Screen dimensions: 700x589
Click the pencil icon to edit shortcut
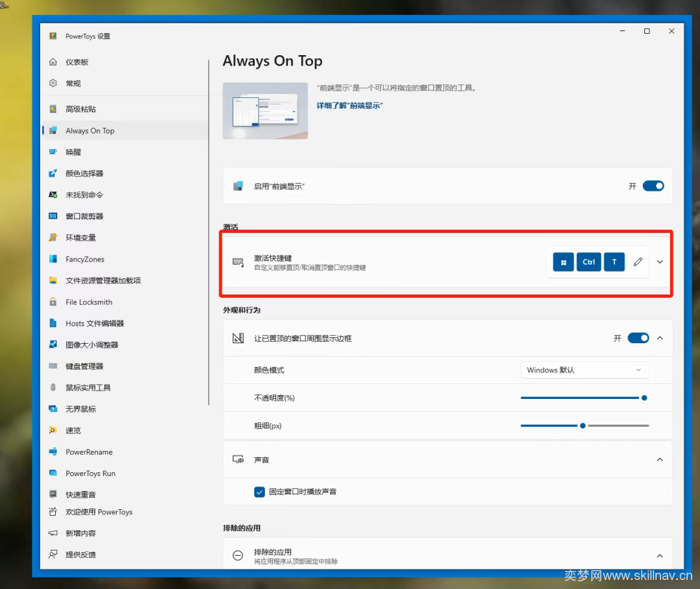point(638,262)
